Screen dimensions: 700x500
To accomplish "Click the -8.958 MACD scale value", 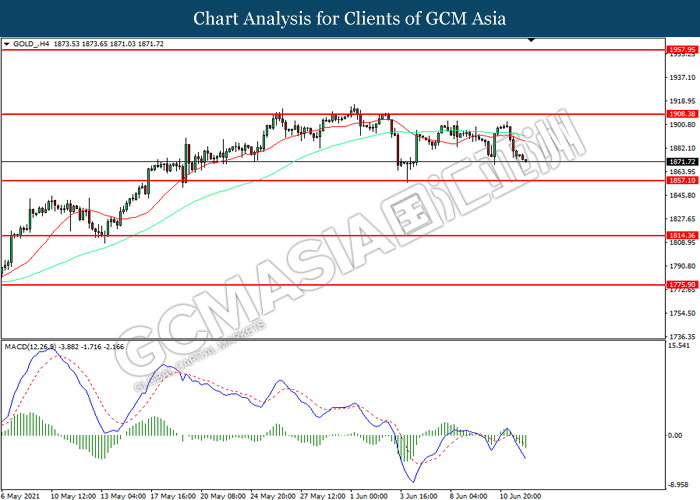I will (x=679, y=485).
